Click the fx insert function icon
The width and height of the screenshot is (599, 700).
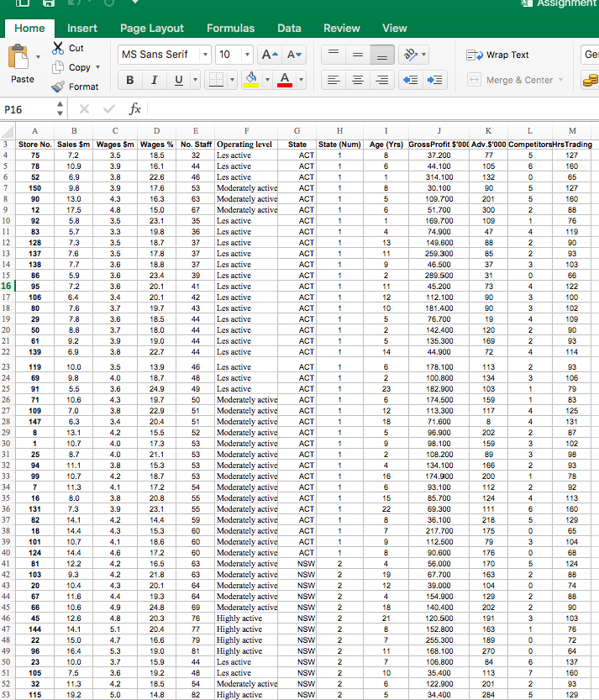point(134,109)
